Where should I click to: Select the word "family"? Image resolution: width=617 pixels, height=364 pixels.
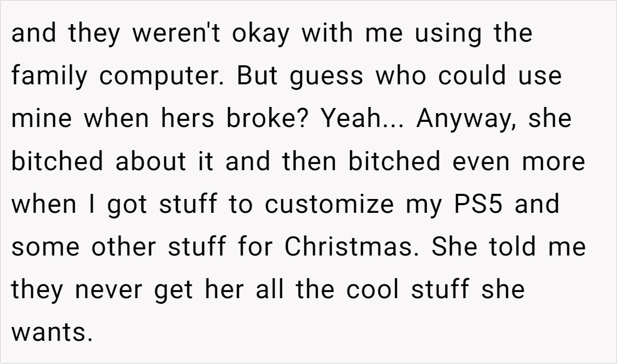coord(49,77)
